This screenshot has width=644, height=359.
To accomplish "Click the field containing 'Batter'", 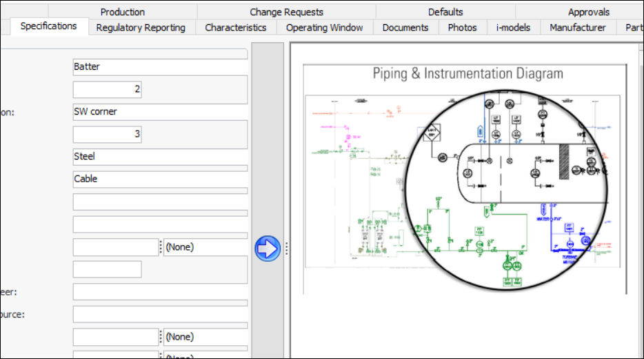I will click(160, 67).
